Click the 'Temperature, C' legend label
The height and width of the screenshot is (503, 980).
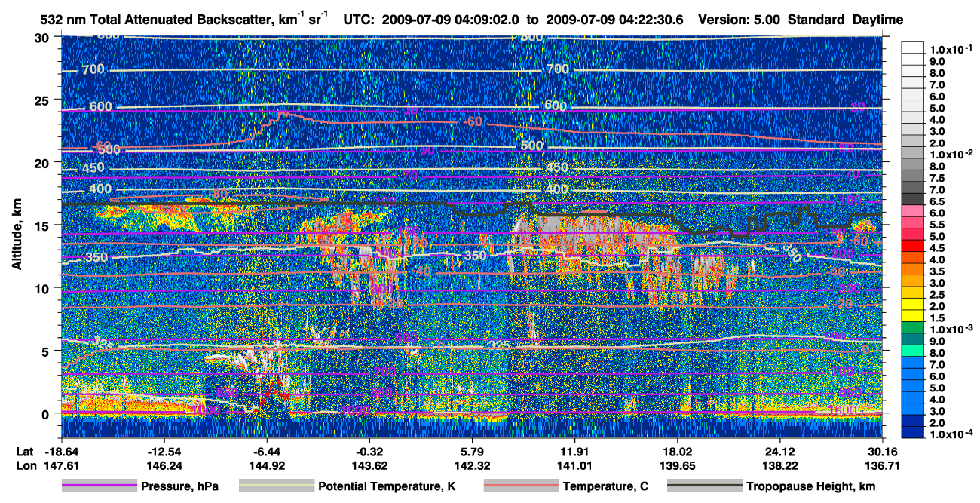point(605,487)
